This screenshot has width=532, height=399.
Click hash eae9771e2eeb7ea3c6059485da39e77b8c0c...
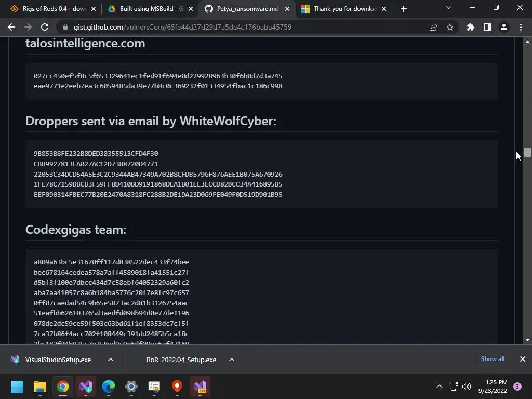(x=158, y=86)
